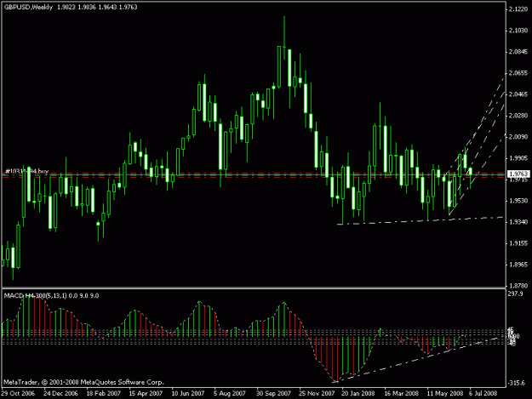Click the 1.9340 price axis label
The height and width of the screenshot is (399, 532).
coord(518,222)
